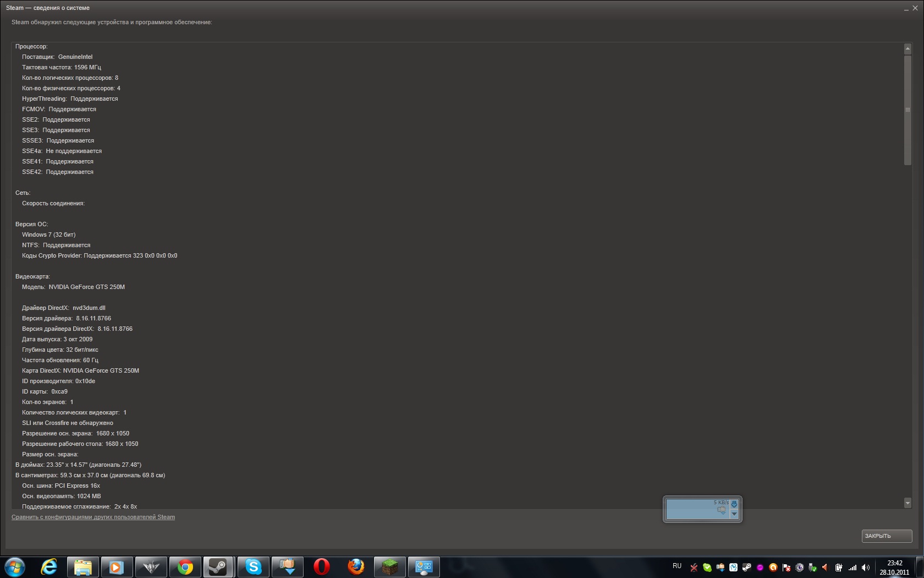Image resolution: width=924 pixels, height=578 pixels.
Task: Click the green check mark tray icon
Action: [707, 568]
